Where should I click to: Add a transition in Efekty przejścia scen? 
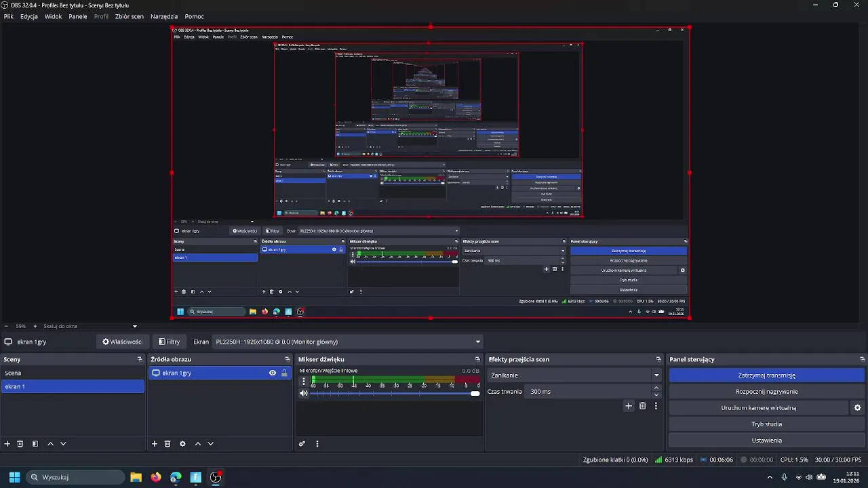[629, 406]
